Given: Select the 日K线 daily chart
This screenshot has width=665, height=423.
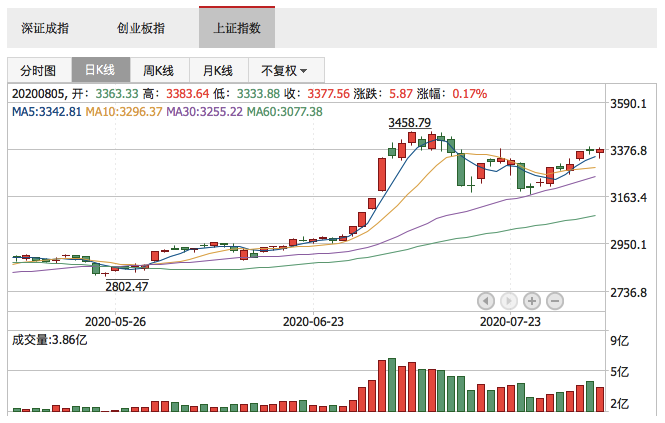Looking at the screenshot, I should click(101, 70).
